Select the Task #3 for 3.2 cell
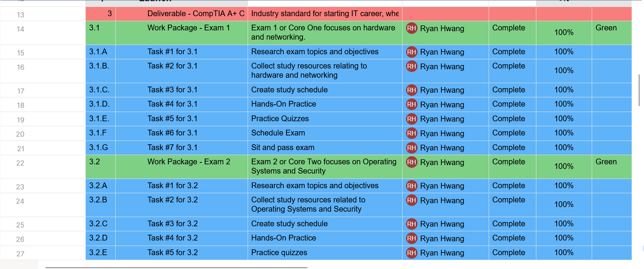 173,224
